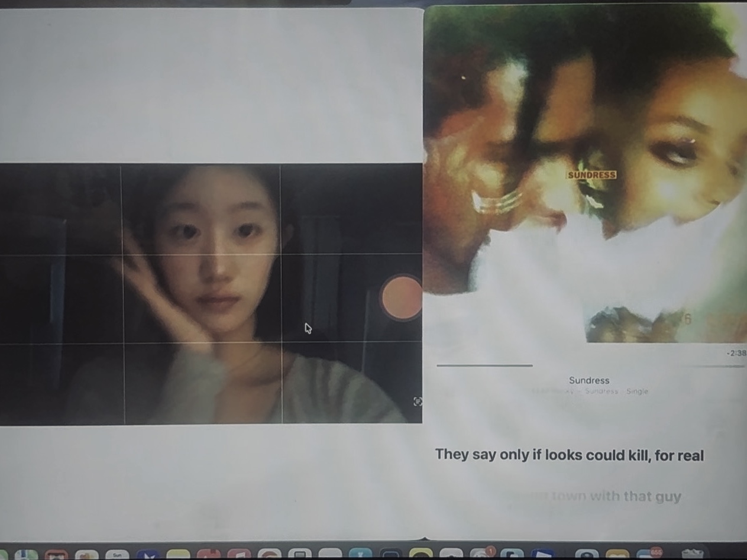Open the Maps icon in the Dock

pos(25,555)
